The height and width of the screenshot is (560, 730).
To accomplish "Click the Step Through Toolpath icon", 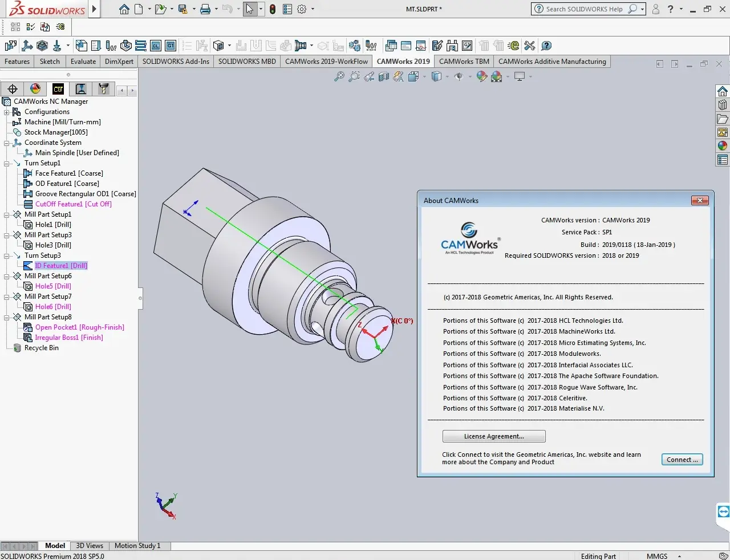I will pyautogui.click(x=141, y=46).
